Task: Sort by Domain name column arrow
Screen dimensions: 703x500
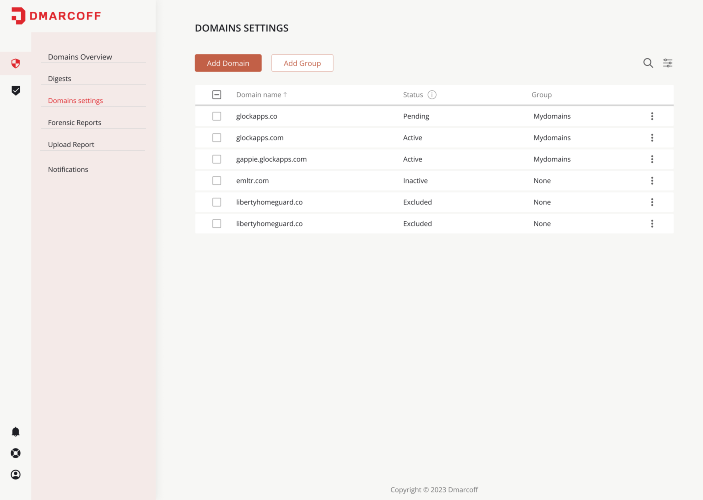Action: point(285,95)
